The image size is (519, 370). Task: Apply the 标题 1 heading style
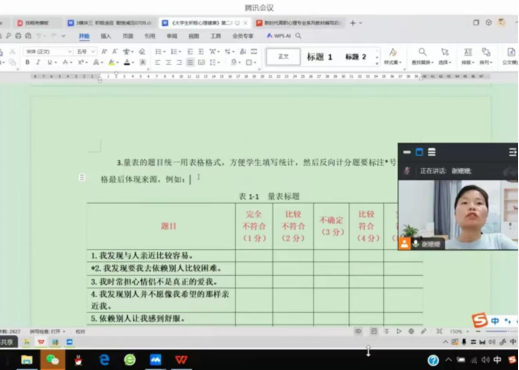[319, 57]
